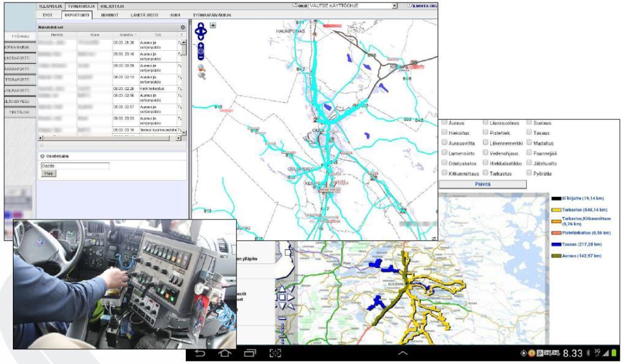Open the Aura tab
The width and height of the screenshot is (624, 364).
(x=175, y=15)
